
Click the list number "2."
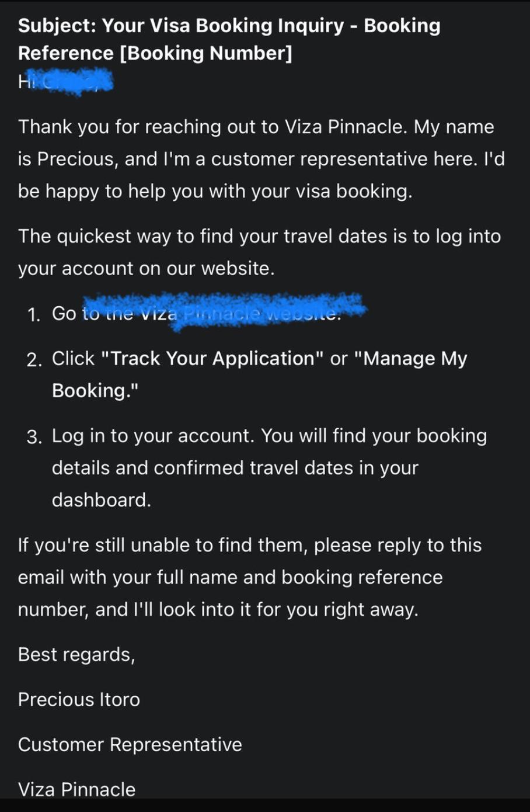click(x=34, y=359)
